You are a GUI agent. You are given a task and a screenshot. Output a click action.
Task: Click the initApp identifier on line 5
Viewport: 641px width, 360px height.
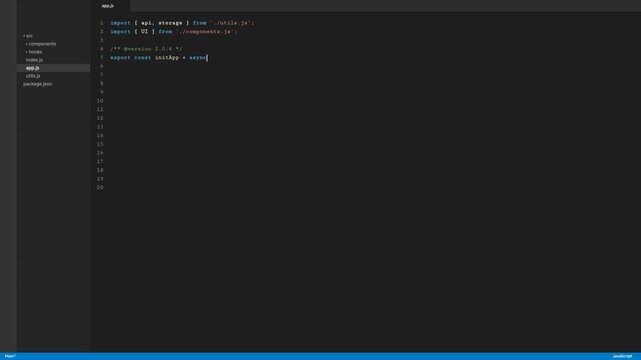click(167, 58)
